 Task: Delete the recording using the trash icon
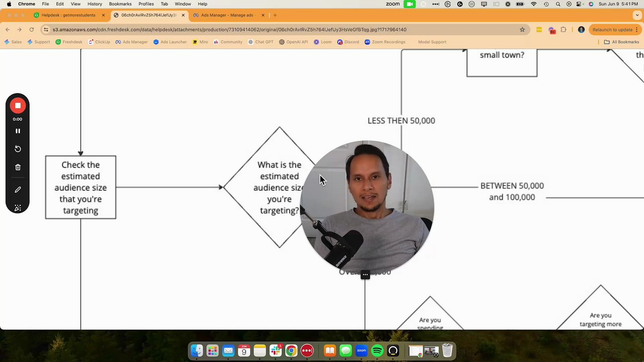[x=18, y=167]
